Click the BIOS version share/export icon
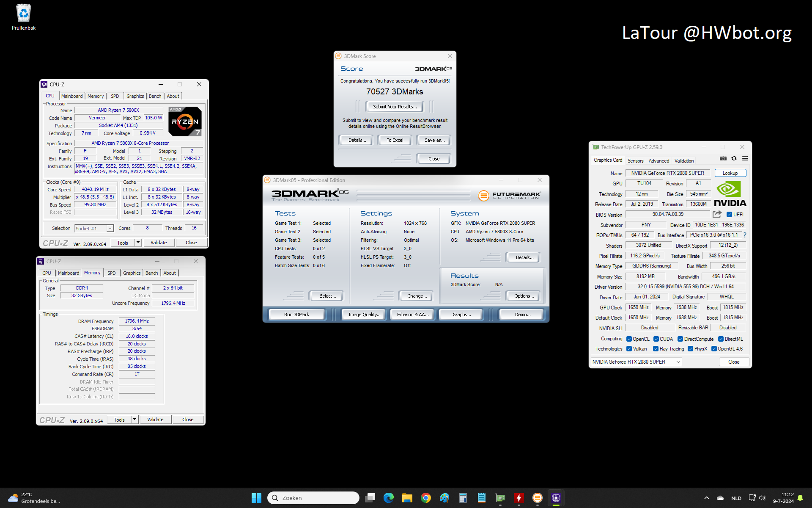The height and width of the screenshot is (508, 812). click(x=717, y=214)
